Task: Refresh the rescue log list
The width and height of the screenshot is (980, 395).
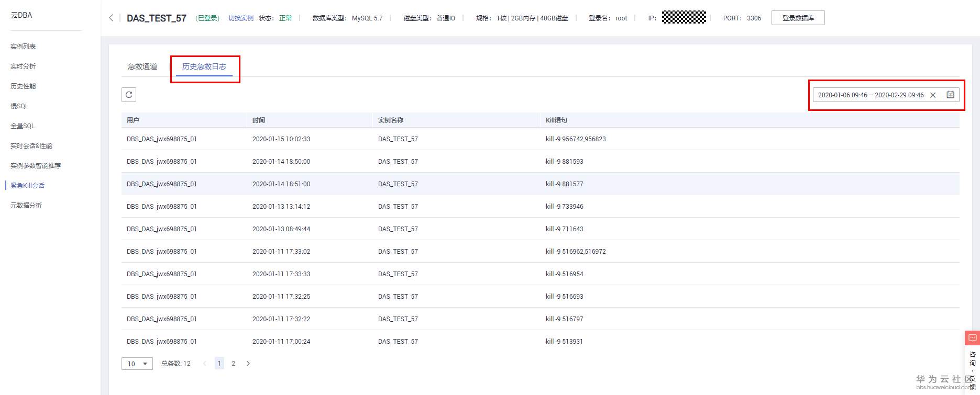Action: coord(129,95)
